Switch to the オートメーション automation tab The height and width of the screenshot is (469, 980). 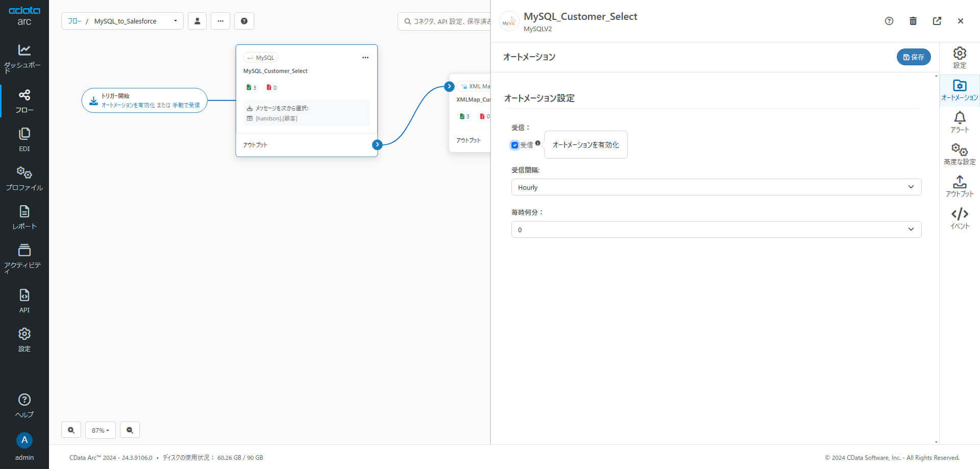coord(960,90)
